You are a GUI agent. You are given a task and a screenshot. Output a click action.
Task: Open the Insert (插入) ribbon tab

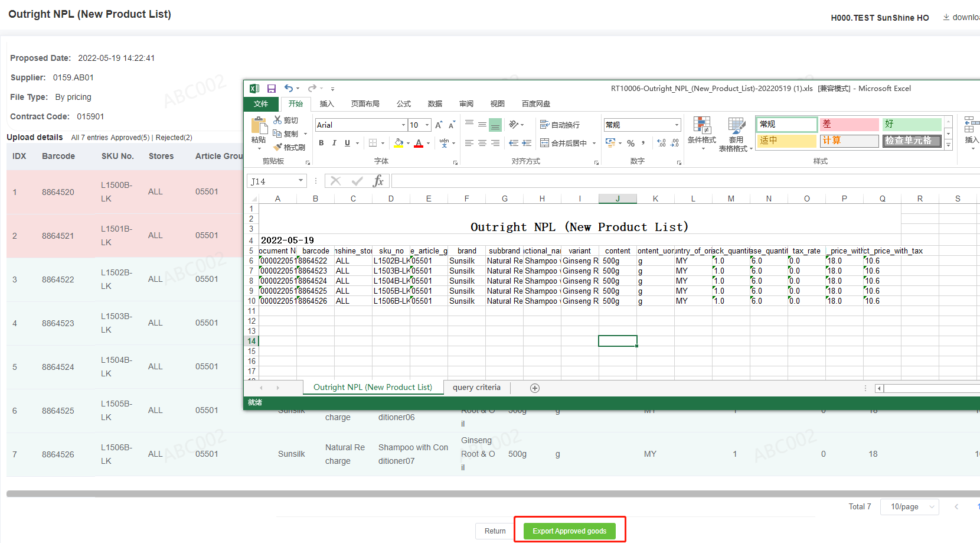[326, 104]
